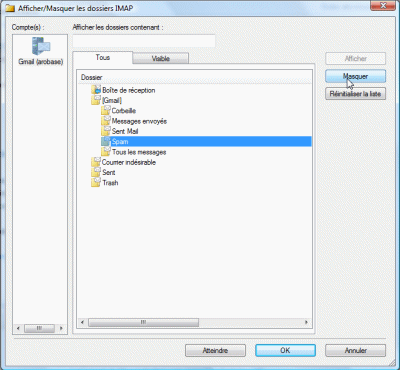Click the Courrier indésirable folder icon
The width and height of the screenshot is (400, 370).
click(x=96, y=162)
